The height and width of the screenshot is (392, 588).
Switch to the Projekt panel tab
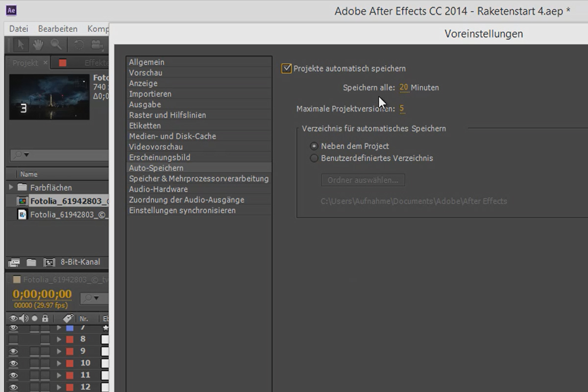[25, 63]
